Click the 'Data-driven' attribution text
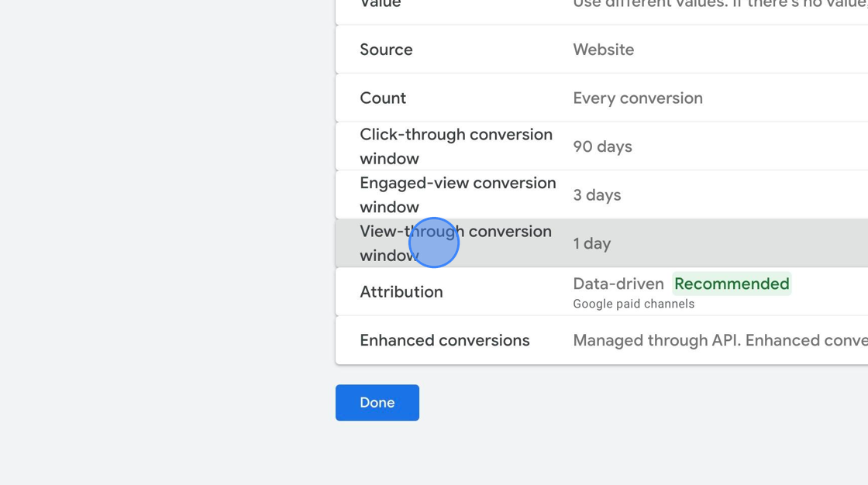This screenshot has width=868, height=485. tap(618, 284)
